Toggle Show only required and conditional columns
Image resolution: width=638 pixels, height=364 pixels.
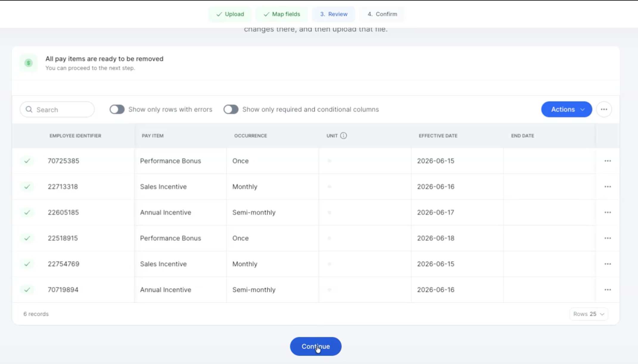(x=231, y=109)
